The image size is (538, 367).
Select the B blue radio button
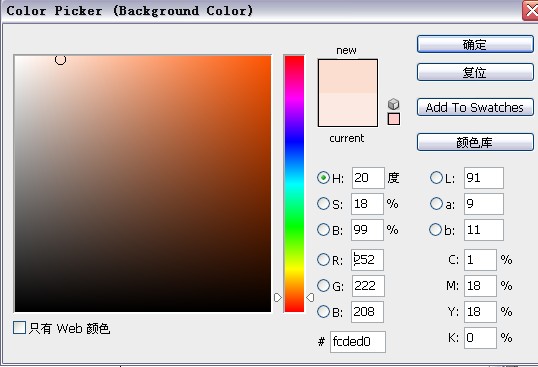coord(323,311)
